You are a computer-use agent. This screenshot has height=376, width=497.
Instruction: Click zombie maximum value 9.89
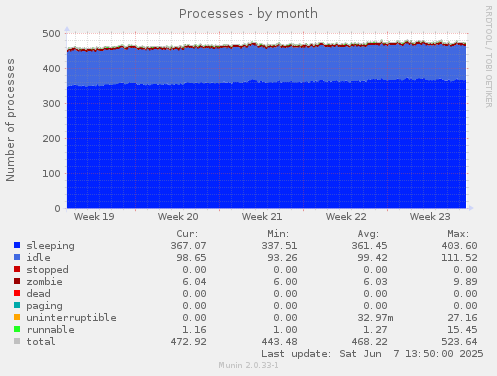[x=465, y=282]
